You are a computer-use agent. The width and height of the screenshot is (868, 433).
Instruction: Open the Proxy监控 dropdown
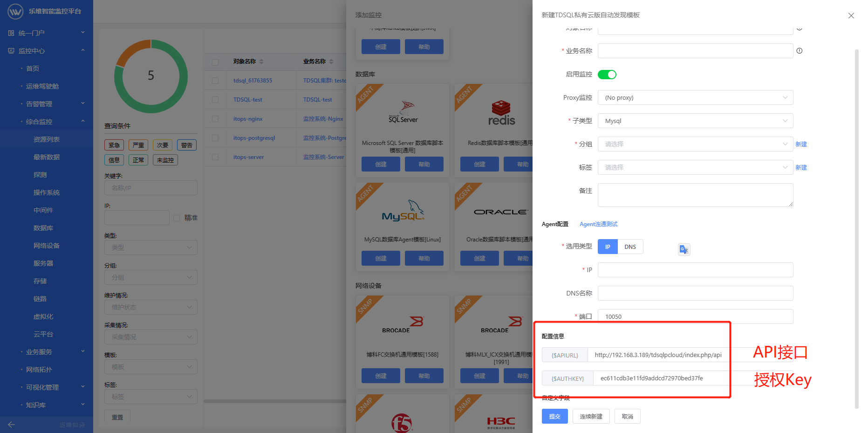click(x=695, y=97)
